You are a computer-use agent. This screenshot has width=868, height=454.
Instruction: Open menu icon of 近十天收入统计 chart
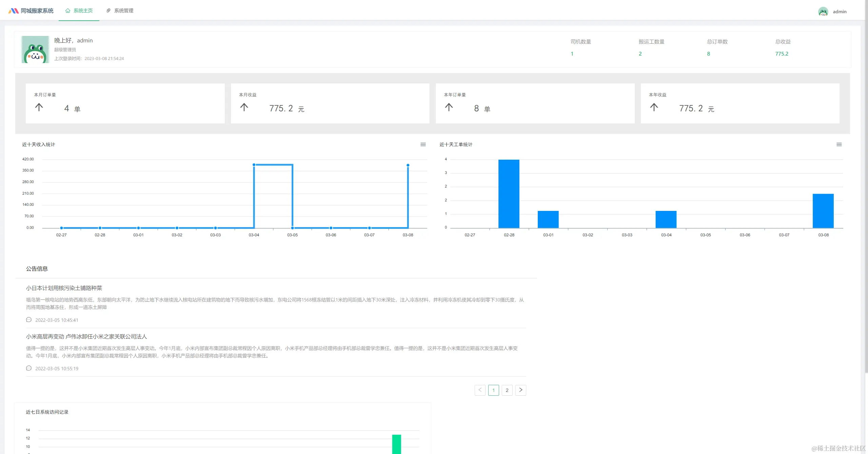tap(423, 144)
